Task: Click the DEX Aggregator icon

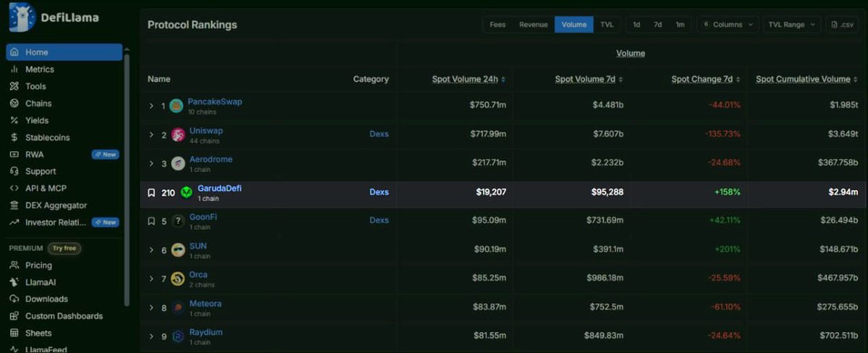Action: (14, 205)
